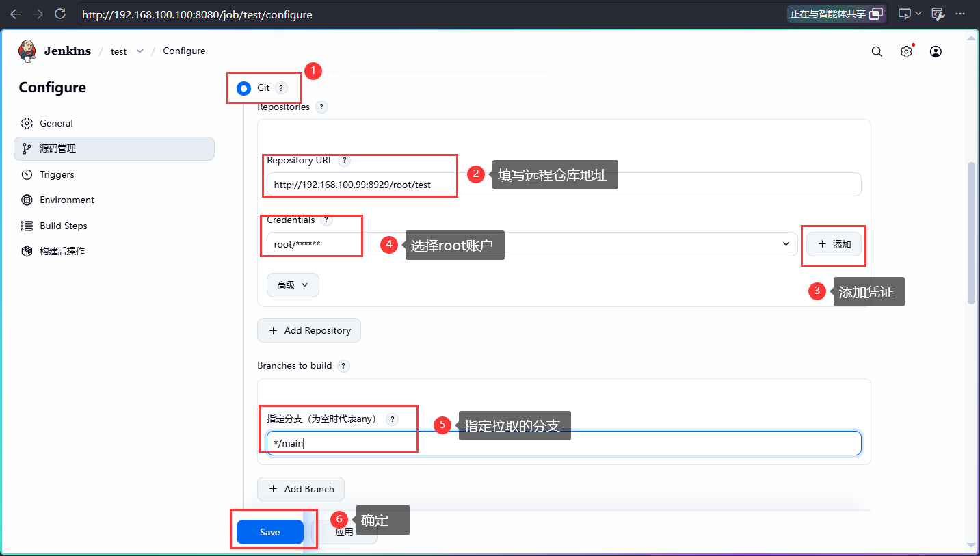Image resolution: width=980 pixels, height=556 pixels.
Task: Open the General section in sidebar
Action: click(114, 123)
